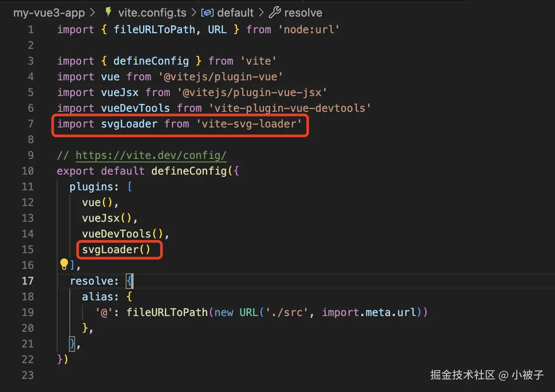Click import.meta.url on line 19
The width and height of the screenshot is (555, 392).
click(x=370, y=313)
